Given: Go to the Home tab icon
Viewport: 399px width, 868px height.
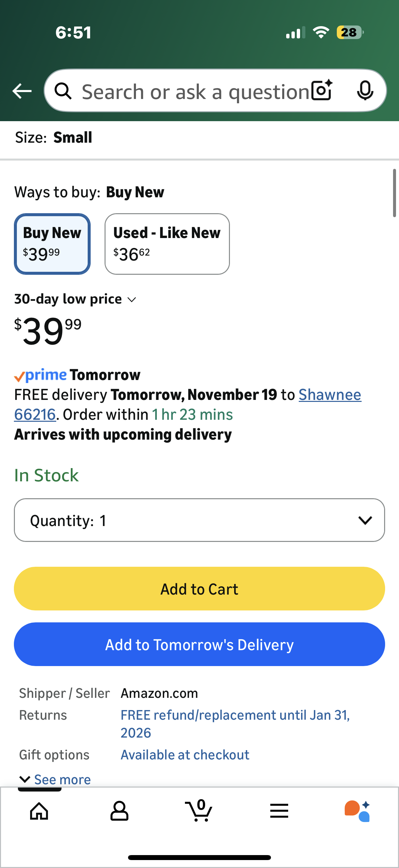Looking at the screenshot, I should coord(39,811).
